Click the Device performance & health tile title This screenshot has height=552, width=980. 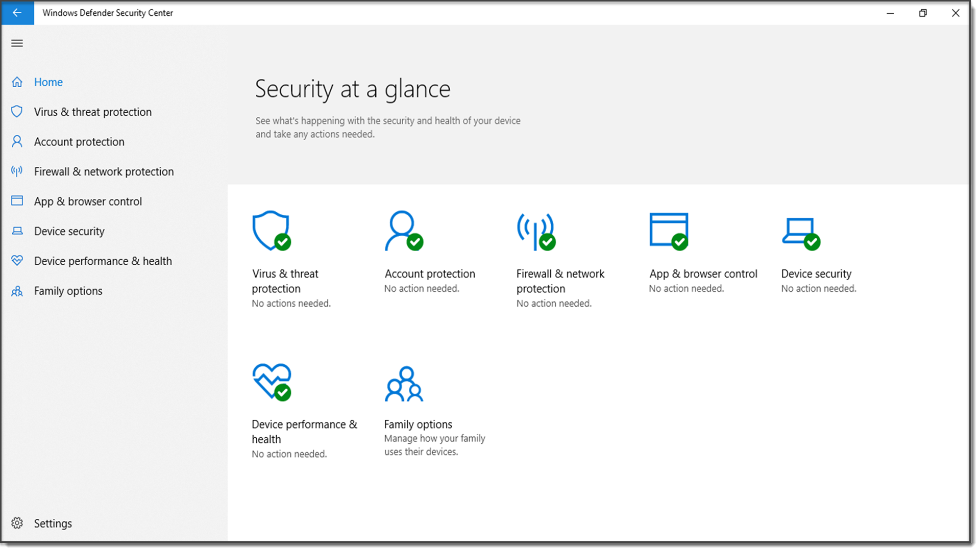pos(305,432)
